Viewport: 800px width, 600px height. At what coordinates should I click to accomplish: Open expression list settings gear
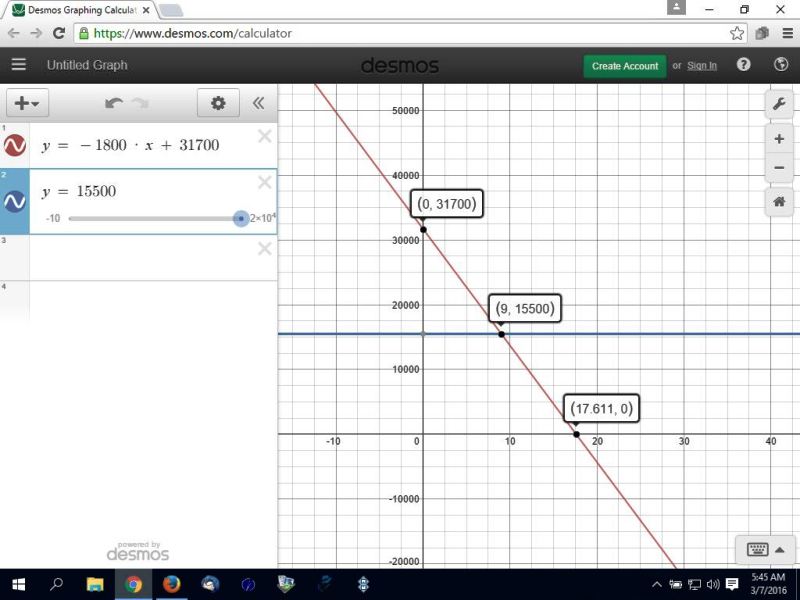point(218,103)
